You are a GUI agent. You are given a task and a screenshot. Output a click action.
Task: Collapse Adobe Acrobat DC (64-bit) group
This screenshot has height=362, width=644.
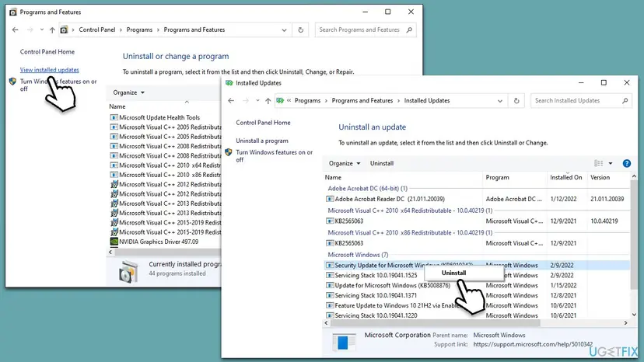point(368,189)
